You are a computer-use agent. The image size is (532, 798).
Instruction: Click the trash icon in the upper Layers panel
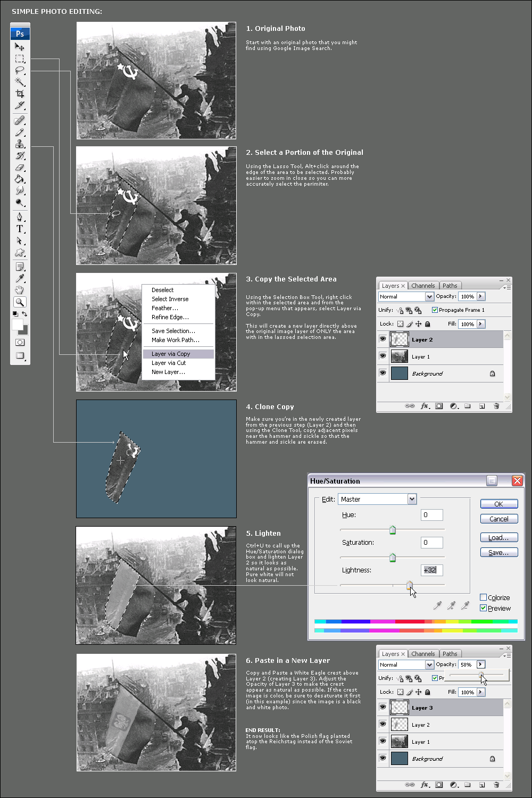pyautogui.click(x=496, y=406)
